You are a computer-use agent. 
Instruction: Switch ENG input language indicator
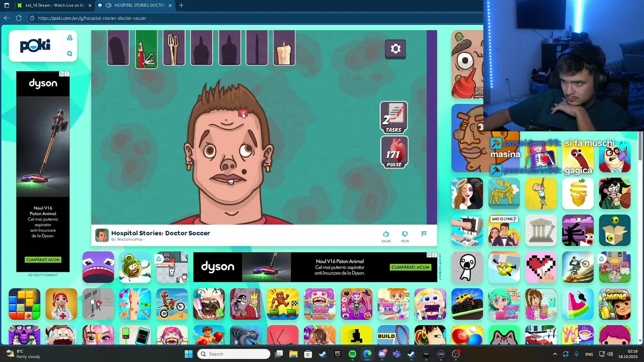589,354
